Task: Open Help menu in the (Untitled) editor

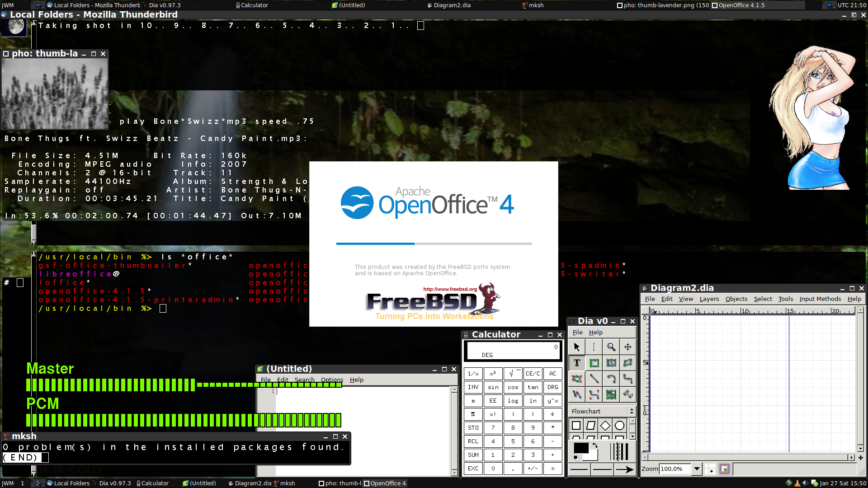Action: (356, 380)
